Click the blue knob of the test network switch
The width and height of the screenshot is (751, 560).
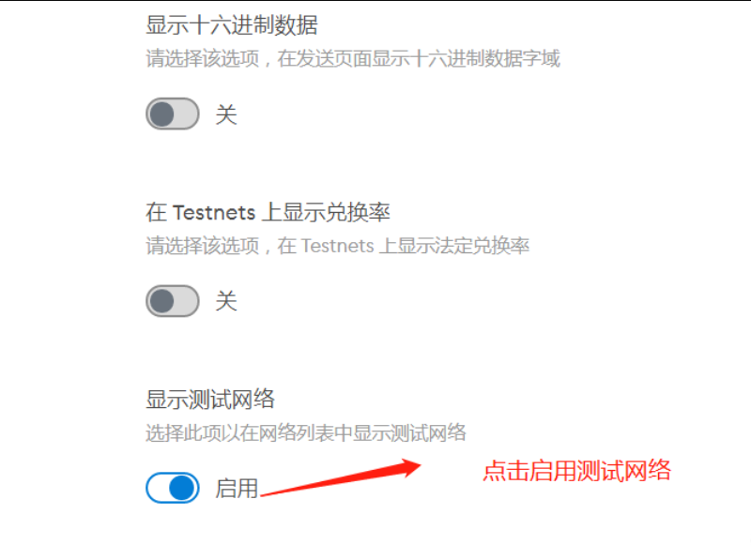[x=182, y=488]
